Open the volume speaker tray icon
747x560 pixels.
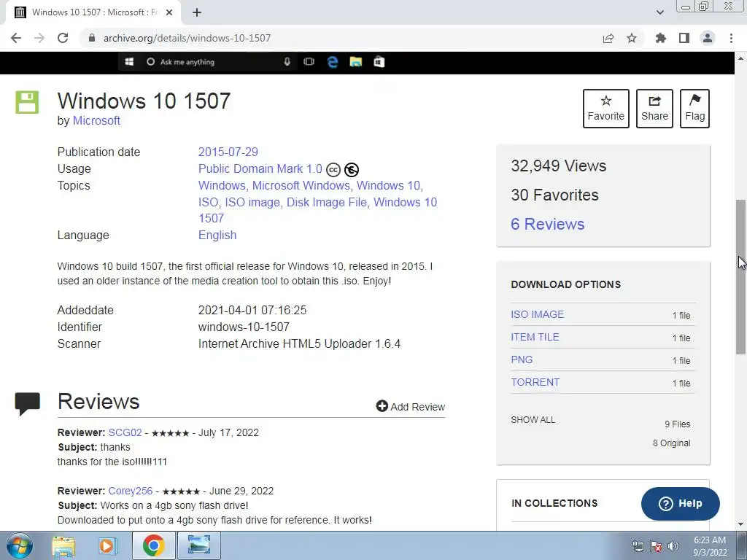[x=673, y=546]
